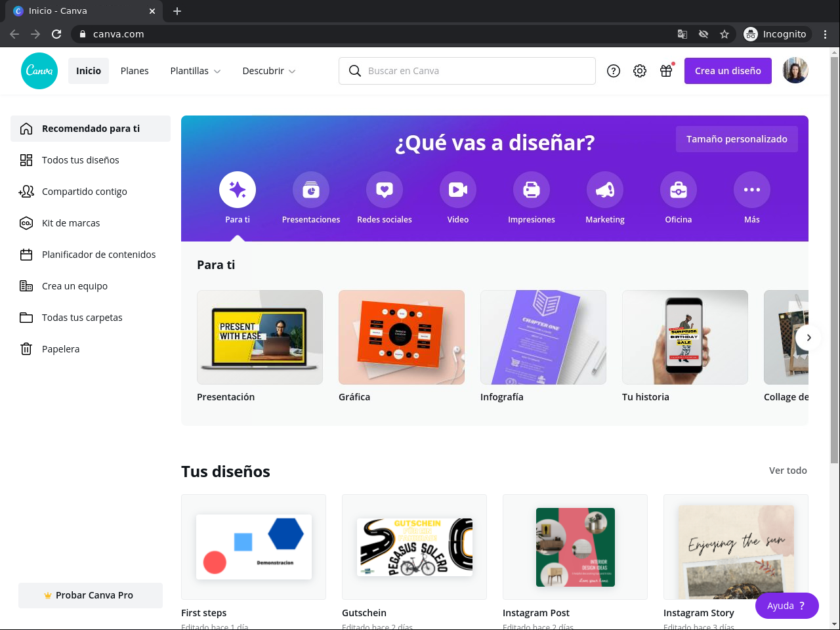Open a new browser tab
The image size is (840, 630).
coord(177,11)
